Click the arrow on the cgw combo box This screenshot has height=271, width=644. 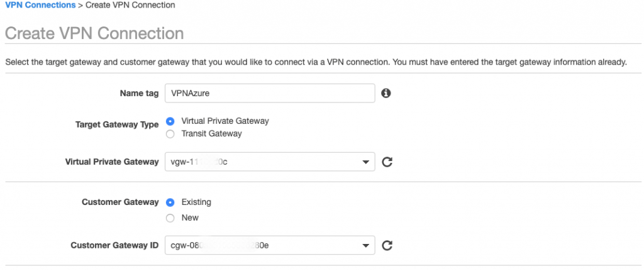(x=365, y=245)
